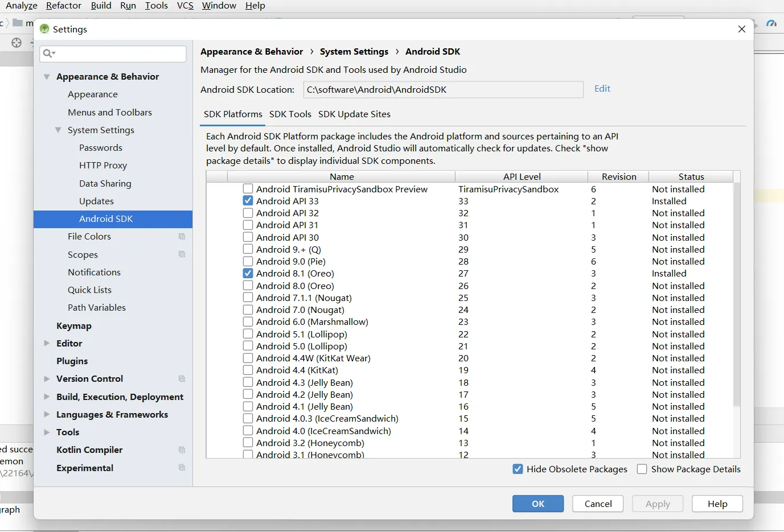This screenshot has height=532, width=784.
Task: Select the SDK Platforms tab
Action: (233, 114)
